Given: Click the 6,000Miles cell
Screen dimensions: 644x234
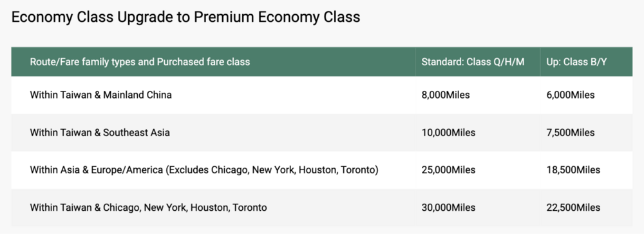Looking at the screenshot, I should pos(571,95).
